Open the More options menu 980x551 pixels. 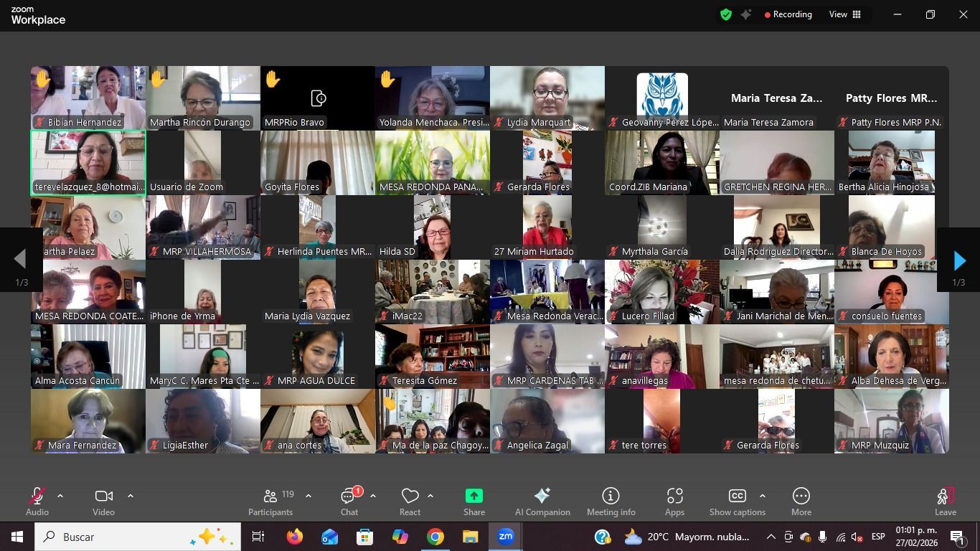(801, 501)
